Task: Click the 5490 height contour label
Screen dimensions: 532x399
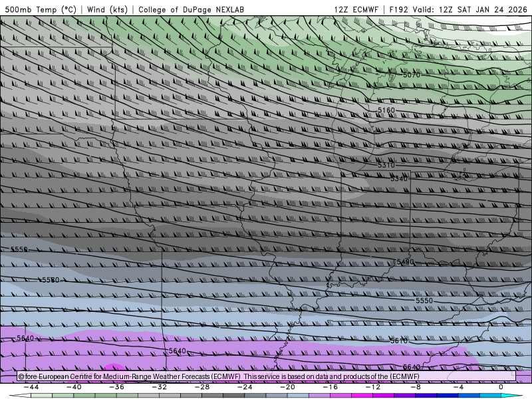Action: [x=405, y=262]
